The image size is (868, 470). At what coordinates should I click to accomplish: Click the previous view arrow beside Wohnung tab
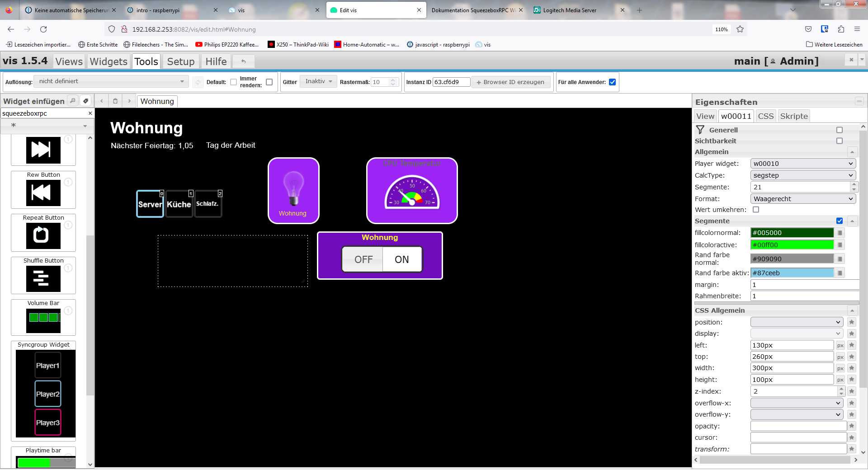[102, 101]
